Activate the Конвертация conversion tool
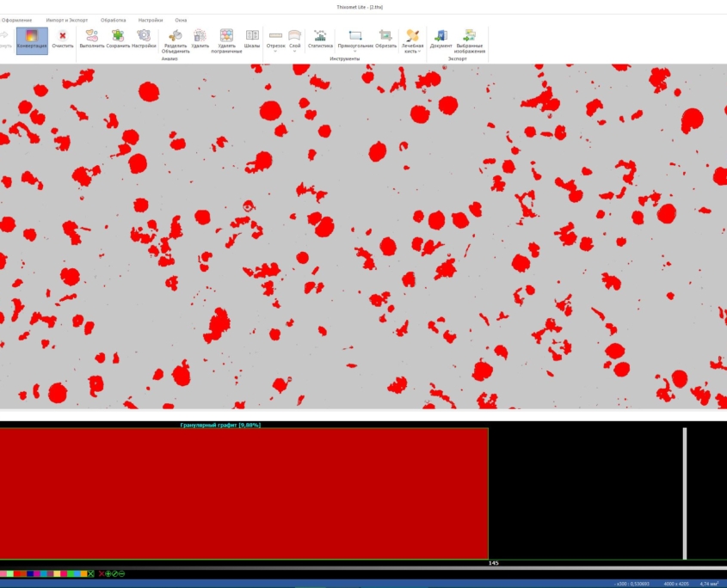 coord(32,40)
